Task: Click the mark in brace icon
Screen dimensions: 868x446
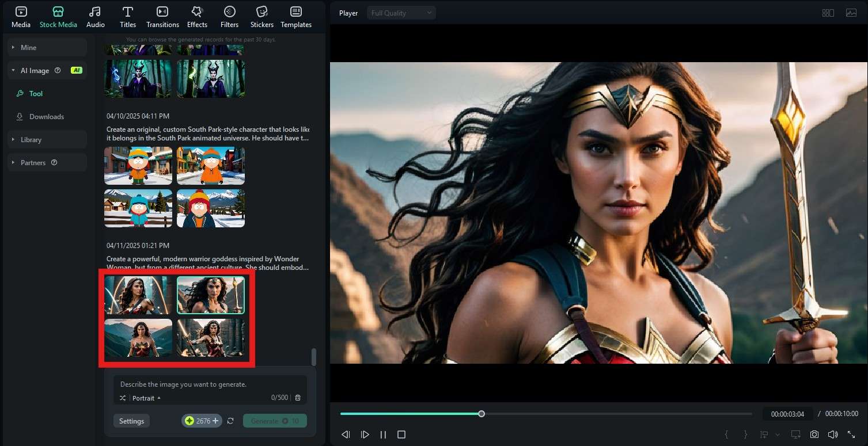Action: tap(727, 434)
